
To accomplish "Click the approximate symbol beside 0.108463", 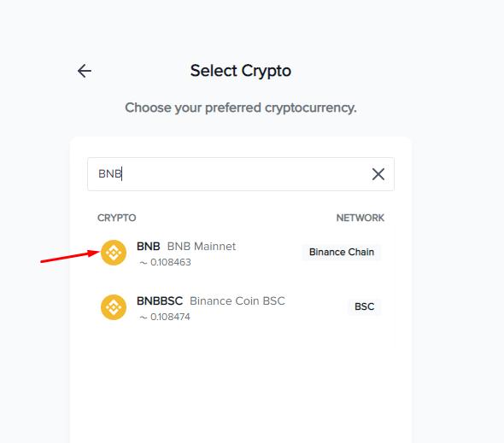I will tap(144, 263).
